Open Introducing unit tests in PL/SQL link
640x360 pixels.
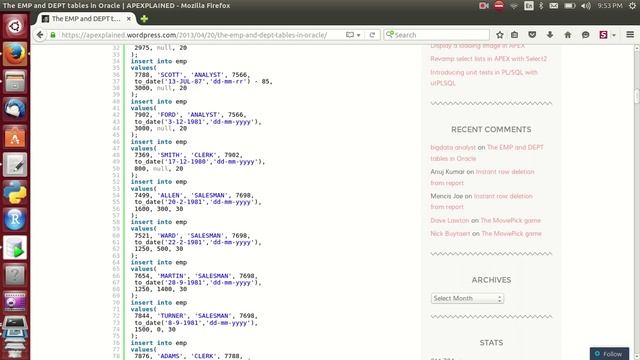click(484, 78)
